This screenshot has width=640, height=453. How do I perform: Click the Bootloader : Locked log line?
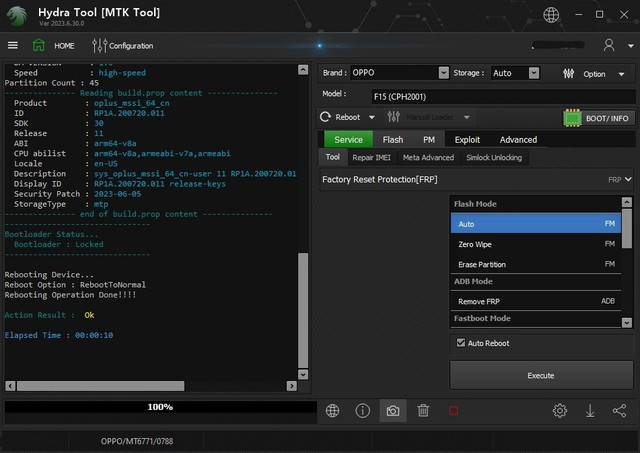click(x=59, y=244)
